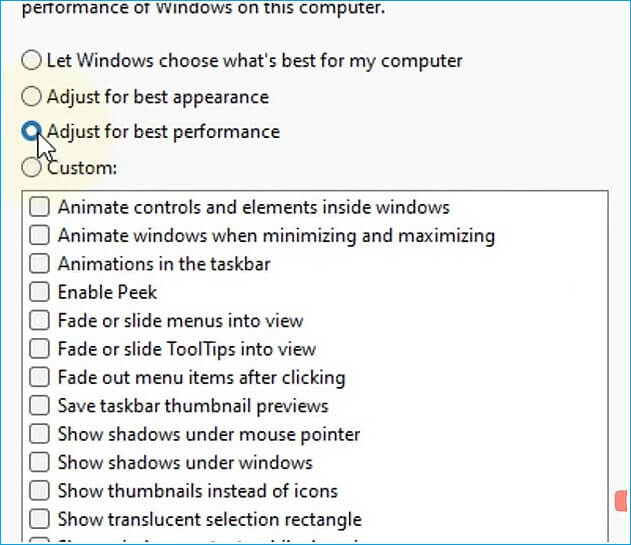Check 'Fade or slide ToolTips into view'
The width and height of the screenshot is (631, 545).
pos(39,349)
